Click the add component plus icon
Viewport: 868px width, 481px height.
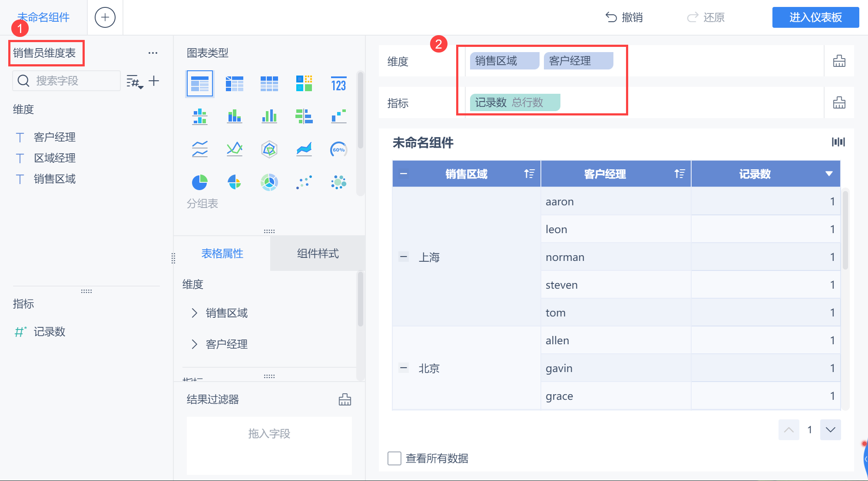point(105,17)
